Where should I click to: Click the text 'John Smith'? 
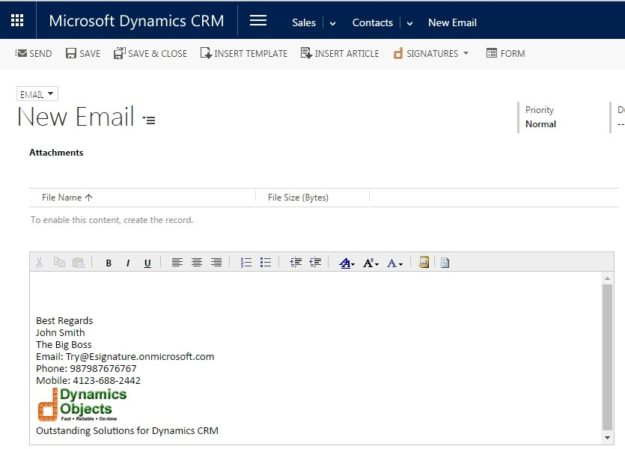[60, 333]
